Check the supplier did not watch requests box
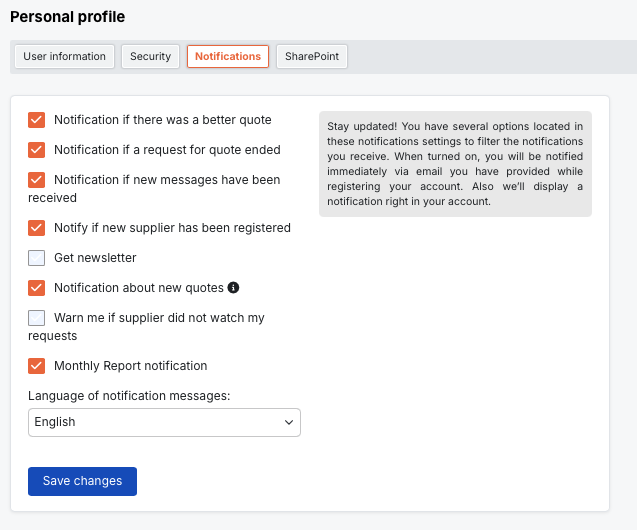Viewport: 637px width, 530px height. click(x=37, y=318)
